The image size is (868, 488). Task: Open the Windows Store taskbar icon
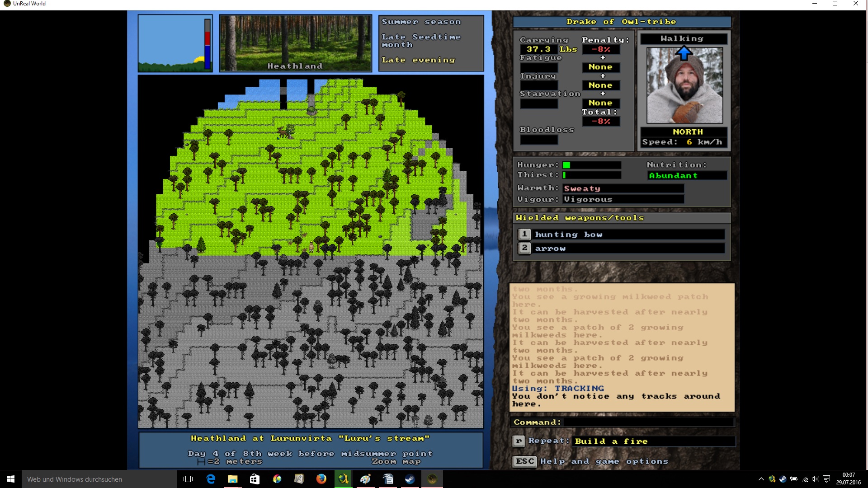(x=255, y=479)
